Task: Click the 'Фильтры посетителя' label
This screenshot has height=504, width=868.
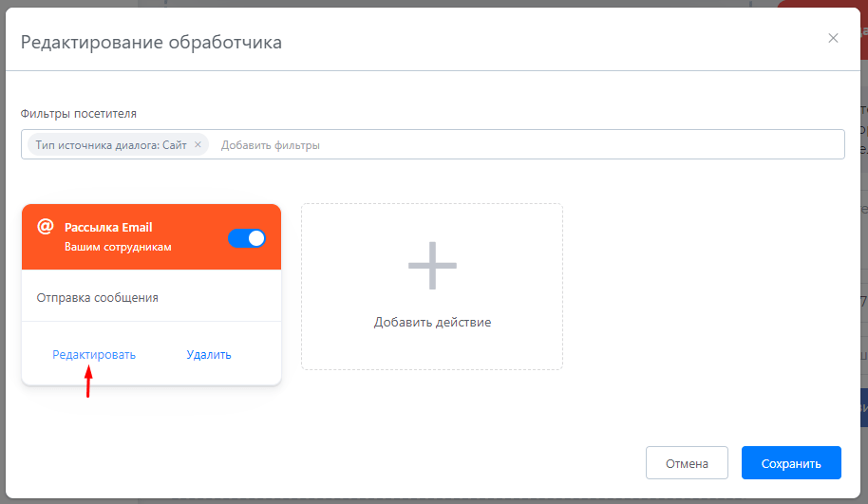Action: coord(79,113)
